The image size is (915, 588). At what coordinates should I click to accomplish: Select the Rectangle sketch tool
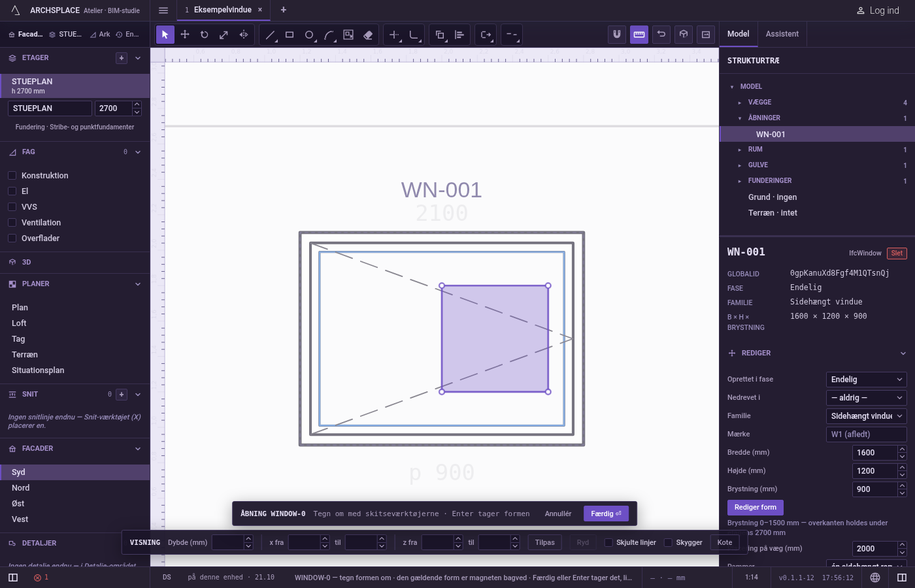click(290, 35)
